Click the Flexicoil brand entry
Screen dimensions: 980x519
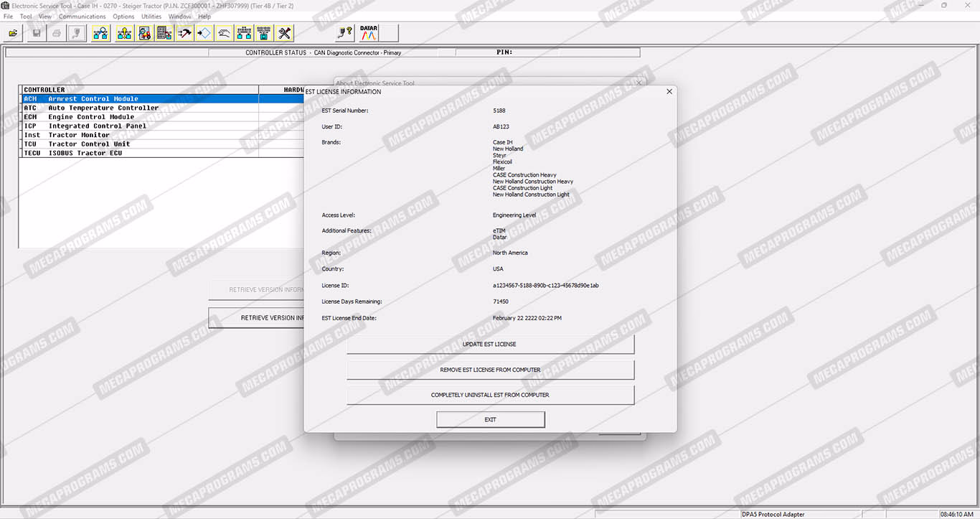(x=502, y=162)
